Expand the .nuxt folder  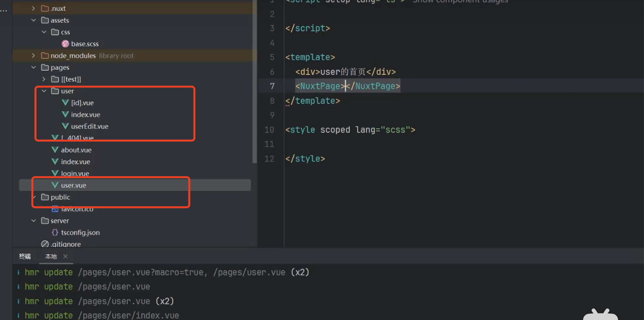point(34,8)
